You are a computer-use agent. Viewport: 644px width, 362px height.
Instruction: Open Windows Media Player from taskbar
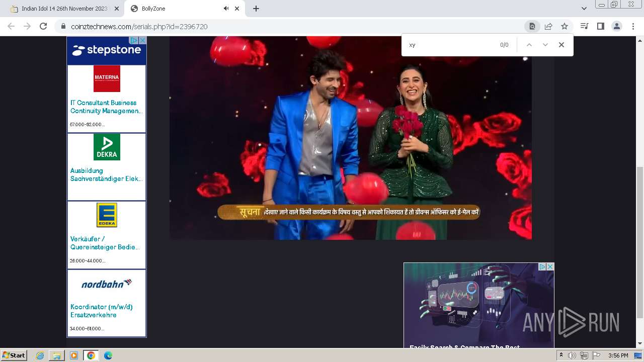[x=74, y=355]
